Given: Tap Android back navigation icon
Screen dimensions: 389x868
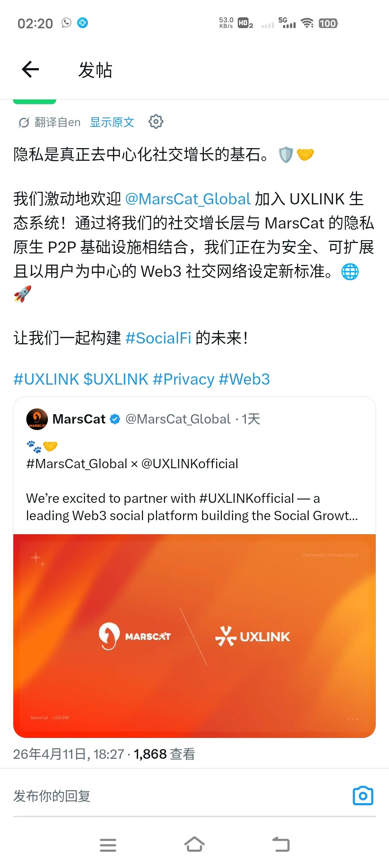Looking at the screenshot, I should click(281, 844).
